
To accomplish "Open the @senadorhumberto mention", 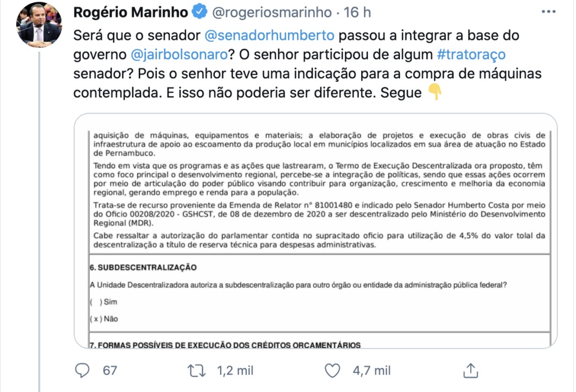I will [270, 35].
